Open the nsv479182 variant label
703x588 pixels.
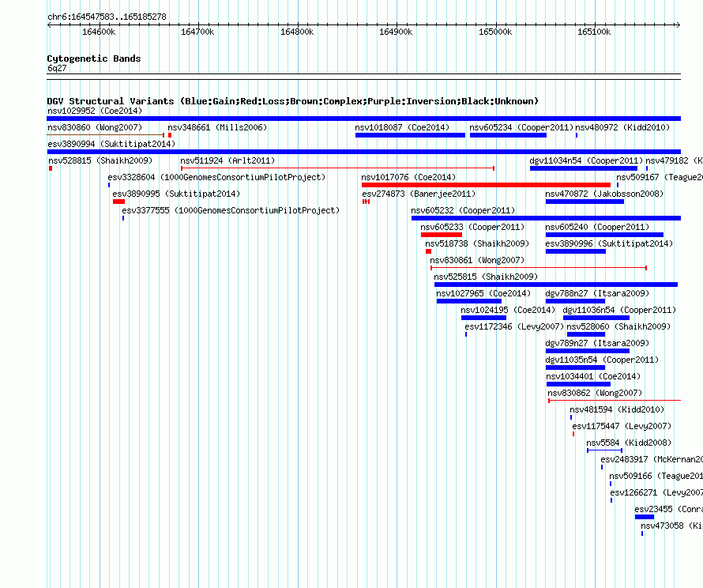click(x=674, y=160)
